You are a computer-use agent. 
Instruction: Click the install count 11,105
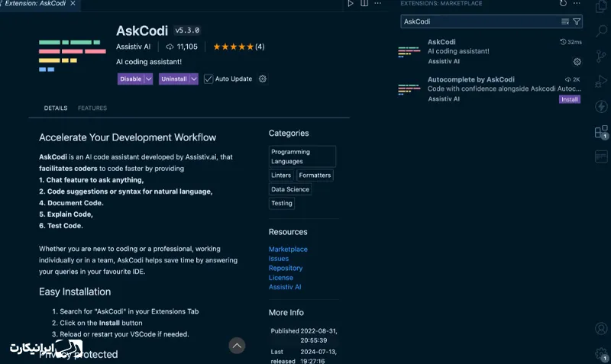click(x=182, y=47)
